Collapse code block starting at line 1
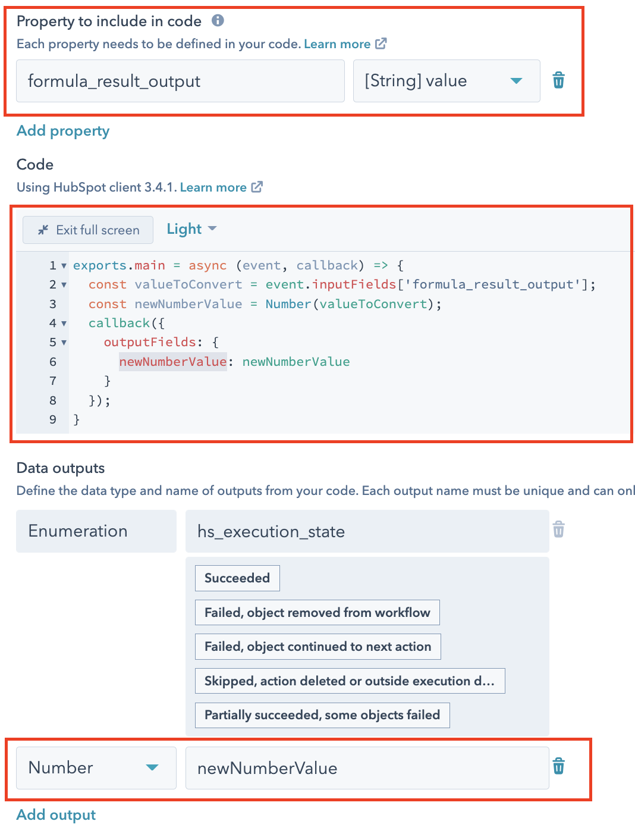Viewport: 635px width, 840px height. pos(63,265)
